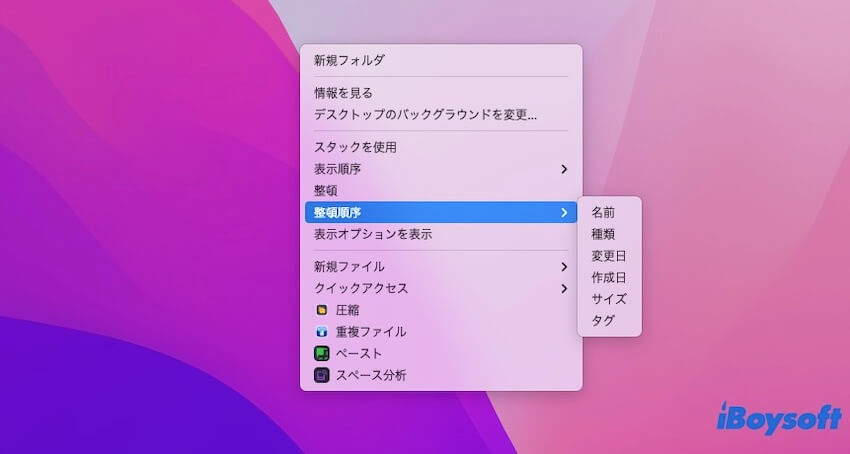Click the 重複ファイル duplicate files icon

click(322, 332)
